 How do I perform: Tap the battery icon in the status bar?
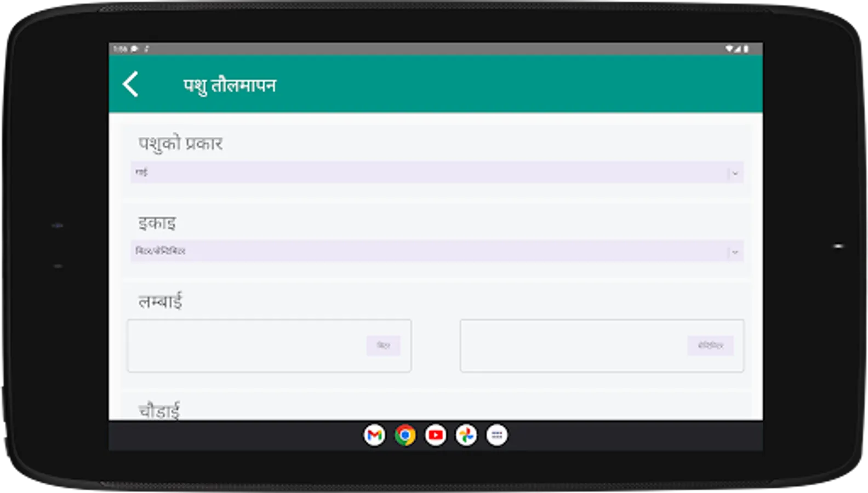click(x=746, y=49)
